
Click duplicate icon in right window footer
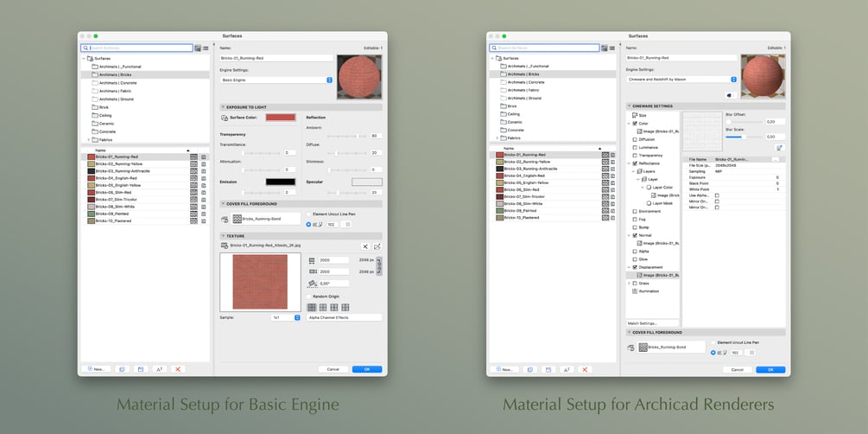529,369
